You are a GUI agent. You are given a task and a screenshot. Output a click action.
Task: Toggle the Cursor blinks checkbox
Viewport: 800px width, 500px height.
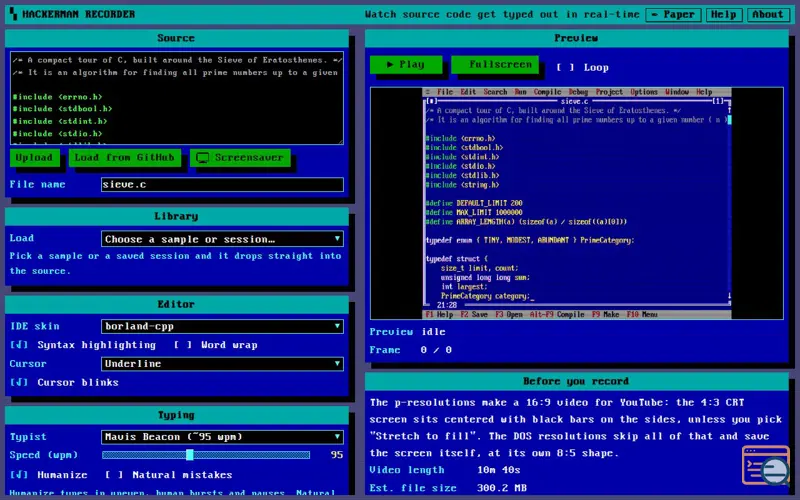click(19, 382)
